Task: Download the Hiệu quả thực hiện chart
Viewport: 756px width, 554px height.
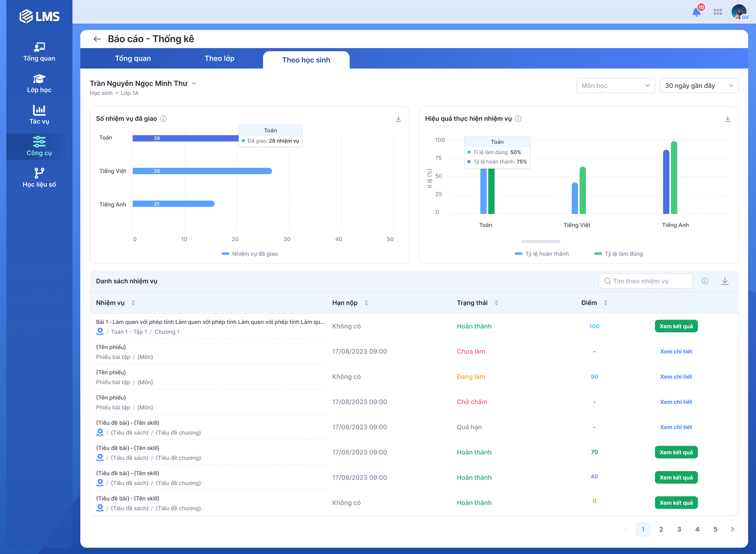Action: [x=727, y=119]
